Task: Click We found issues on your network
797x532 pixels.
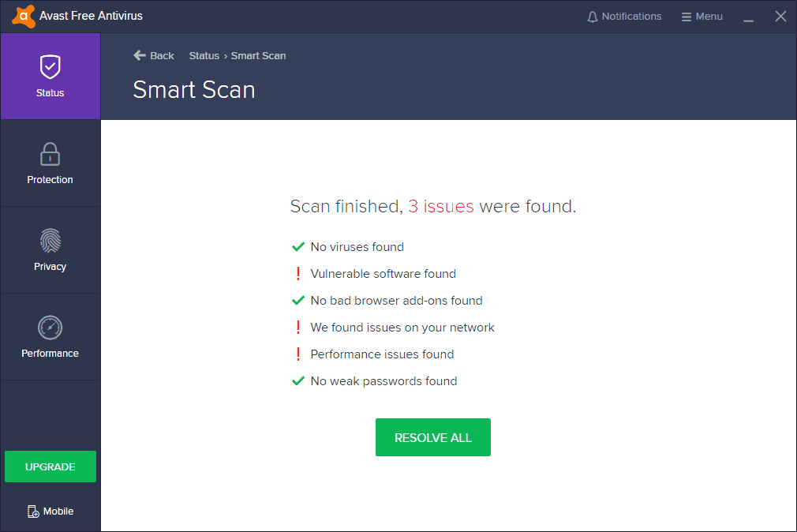Action: click(402, 327)
